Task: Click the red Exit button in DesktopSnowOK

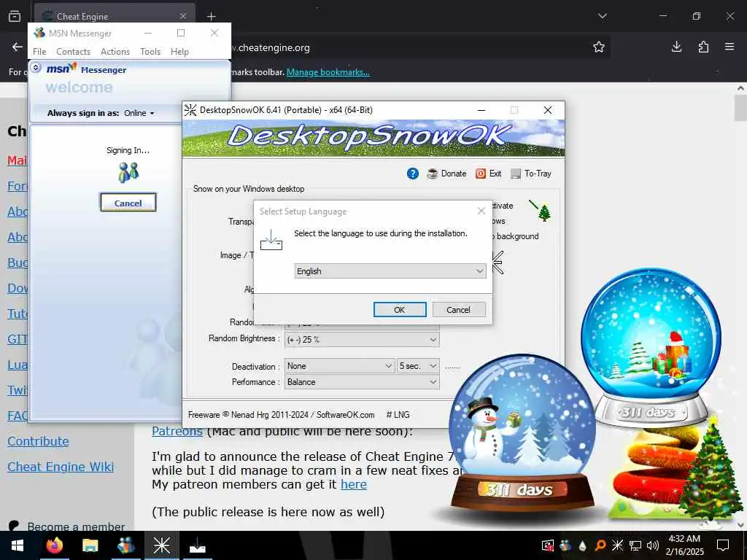Action: click(x=488, y=174)
